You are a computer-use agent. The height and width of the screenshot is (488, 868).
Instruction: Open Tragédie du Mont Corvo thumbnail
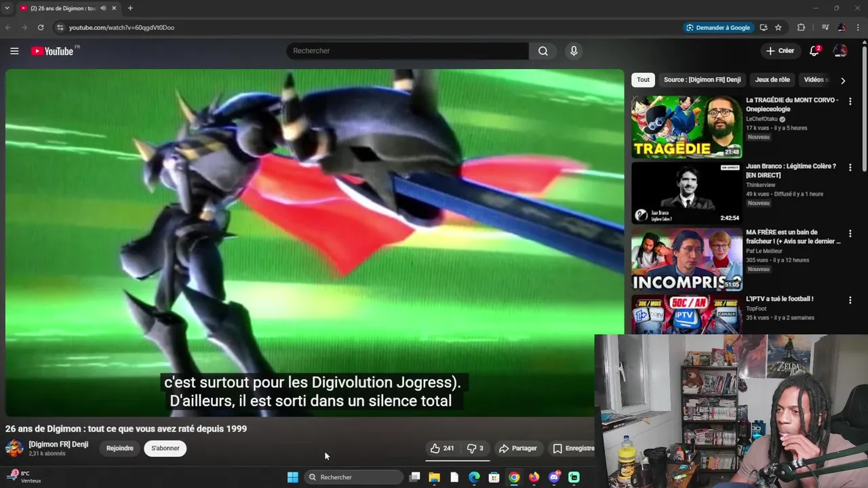click(x=686, y=127)
